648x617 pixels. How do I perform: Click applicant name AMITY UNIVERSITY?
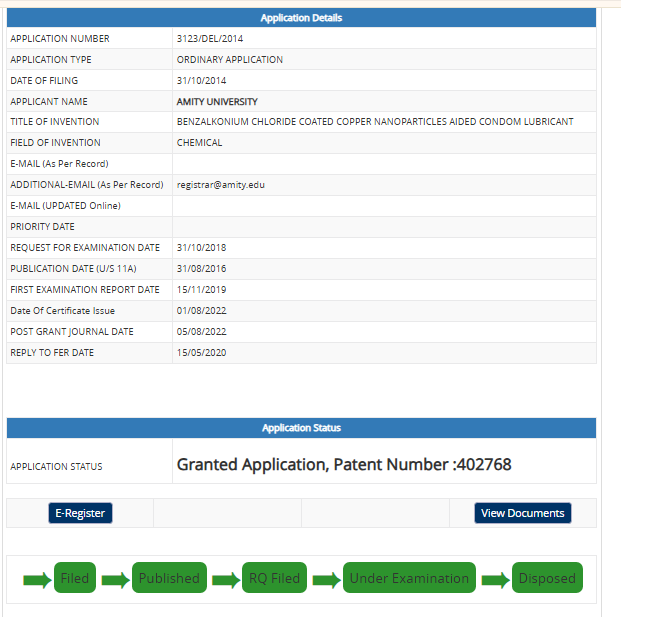tap(217, 102)
